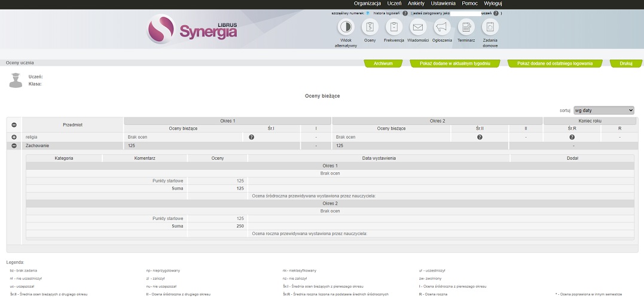
Task: Click Pokaż dodane od ostatniego logowania
Action: 555,63
